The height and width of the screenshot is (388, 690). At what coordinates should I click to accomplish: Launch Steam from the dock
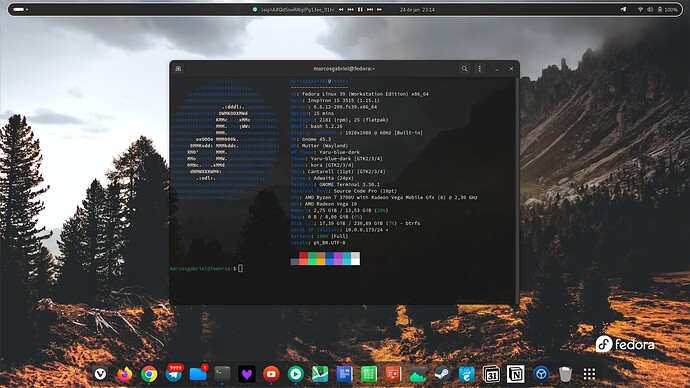pos(442,374)
